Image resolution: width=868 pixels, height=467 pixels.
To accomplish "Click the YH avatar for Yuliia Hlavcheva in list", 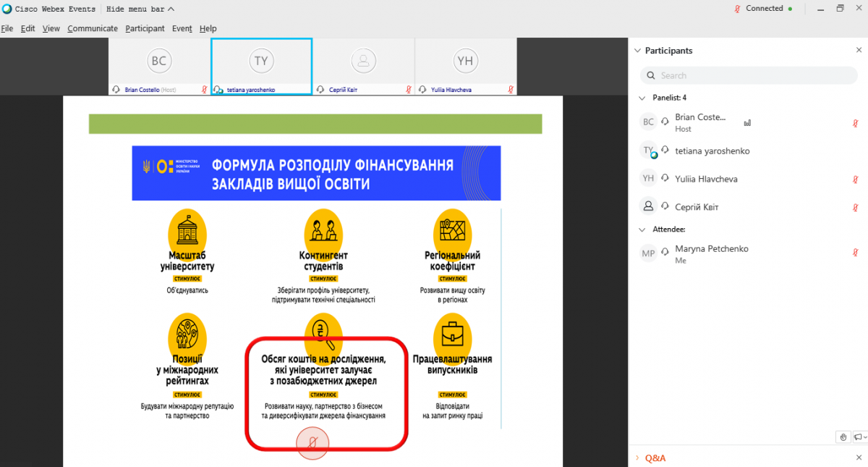I will 649,179.
